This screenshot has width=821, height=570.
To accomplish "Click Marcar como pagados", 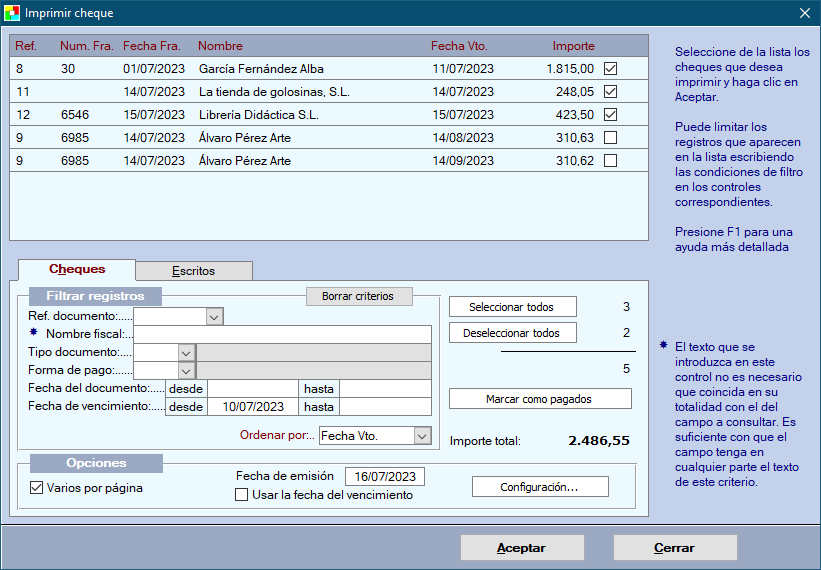I will pos(539,399).
